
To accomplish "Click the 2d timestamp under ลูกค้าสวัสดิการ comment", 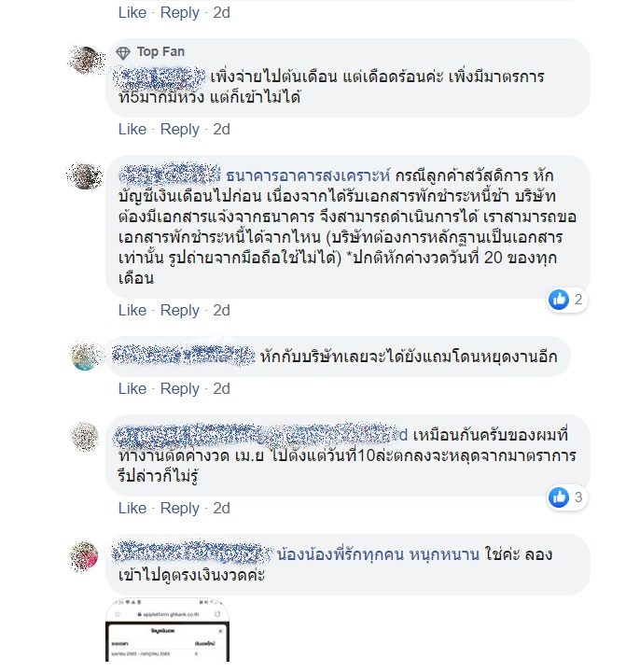I will point(221,310).
